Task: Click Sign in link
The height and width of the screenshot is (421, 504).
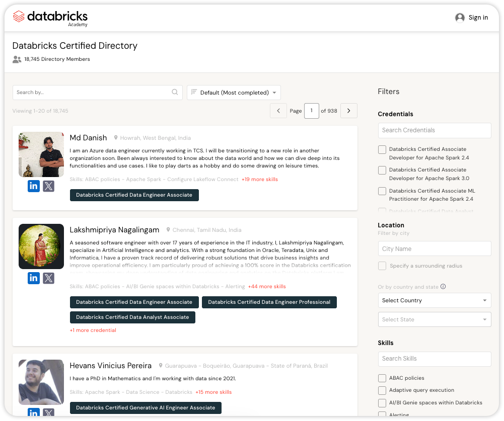Action: pos(478,18)
